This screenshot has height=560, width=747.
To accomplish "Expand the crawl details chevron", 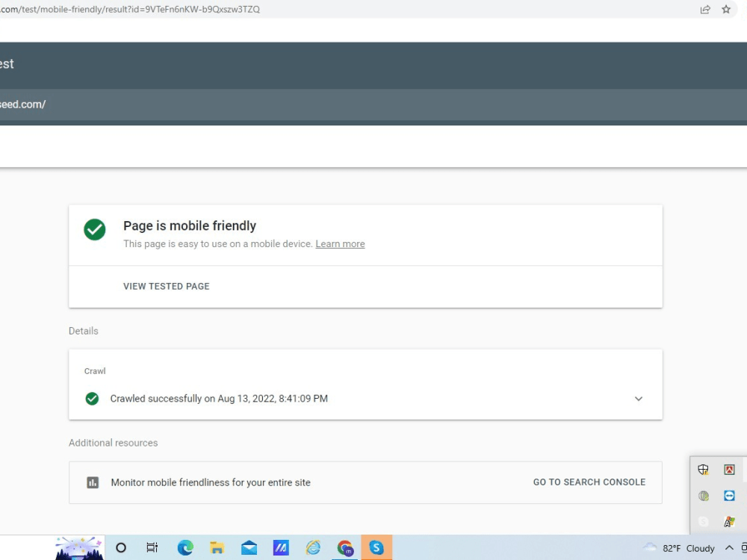I will 639,399.
